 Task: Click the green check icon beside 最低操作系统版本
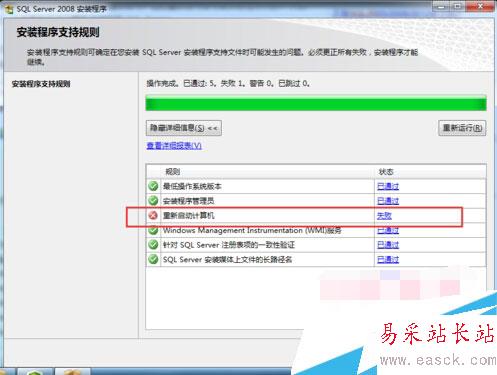(153, 186)
